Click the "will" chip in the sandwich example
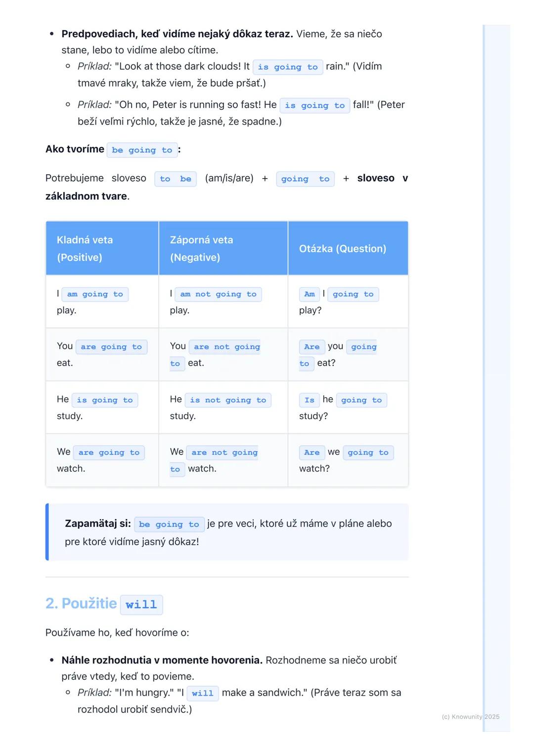 (x=203, y=694)
